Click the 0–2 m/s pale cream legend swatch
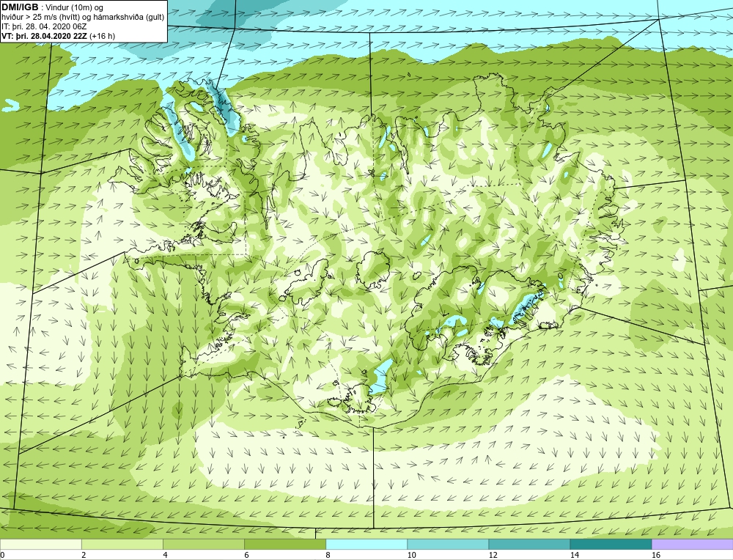The image size is (733, 560). click(40, 545)
